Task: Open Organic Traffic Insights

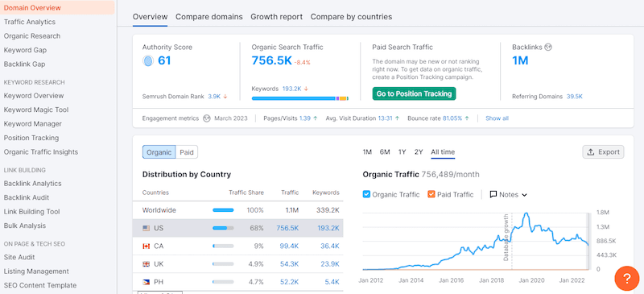Action: coord(41,151)
